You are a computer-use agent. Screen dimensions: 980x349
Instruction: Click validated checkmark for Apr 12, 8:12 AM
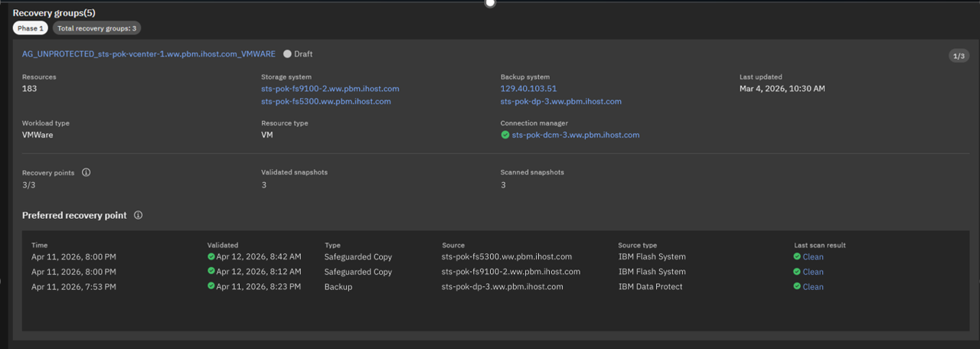coord(211,272)
